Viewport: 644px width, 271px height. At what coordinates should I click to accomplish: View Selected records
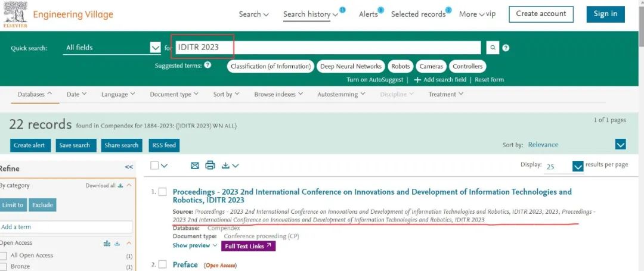click(x=418, y=14)
